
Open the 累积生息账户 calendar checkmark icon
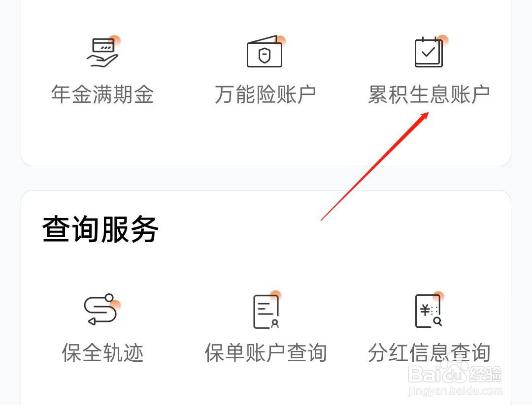430,51
